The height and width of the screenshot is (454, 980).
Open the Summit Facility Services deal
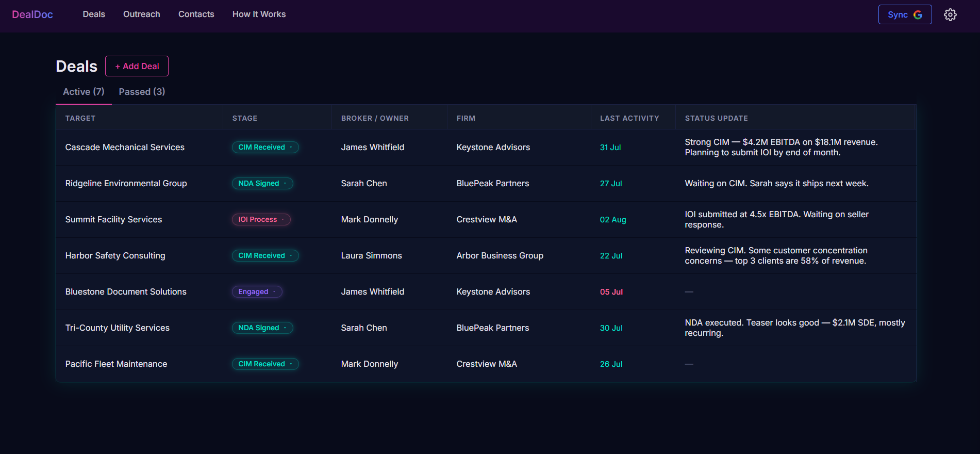pos(113,219)
